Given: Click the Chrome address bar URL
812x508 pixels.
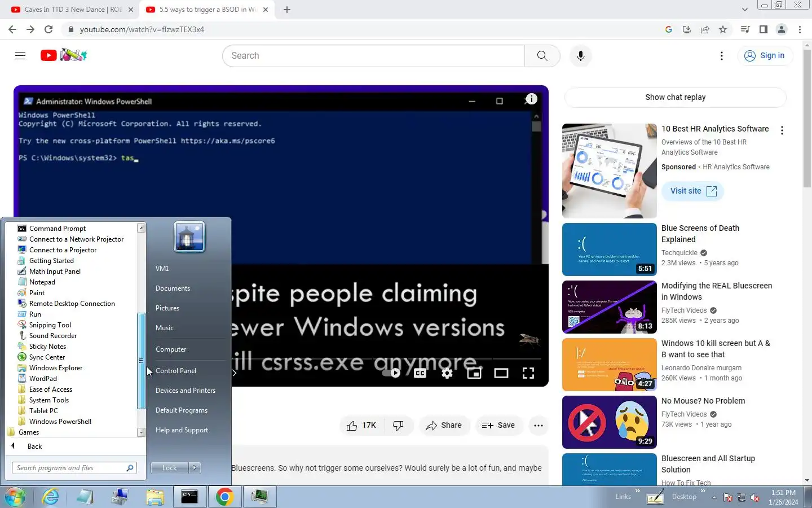Looking at the screenshot, I should point(142,29).
